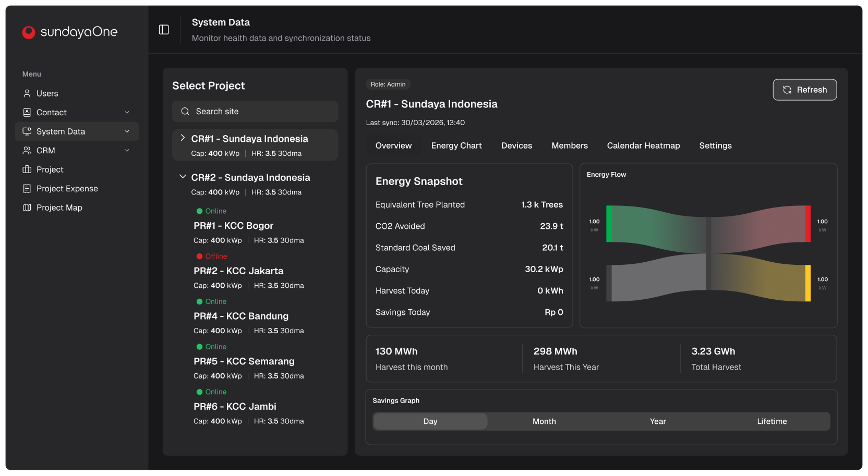The image size is (868, 476).
Task: Click the search magnifier icon
Action: pyautogui.click(x=185, y=112)
